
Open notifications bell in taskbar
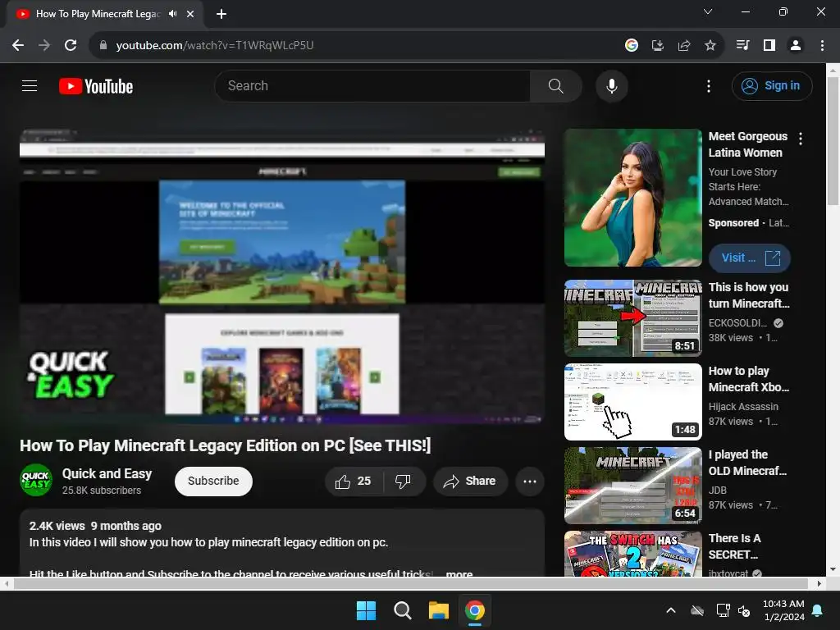[818, 610]
